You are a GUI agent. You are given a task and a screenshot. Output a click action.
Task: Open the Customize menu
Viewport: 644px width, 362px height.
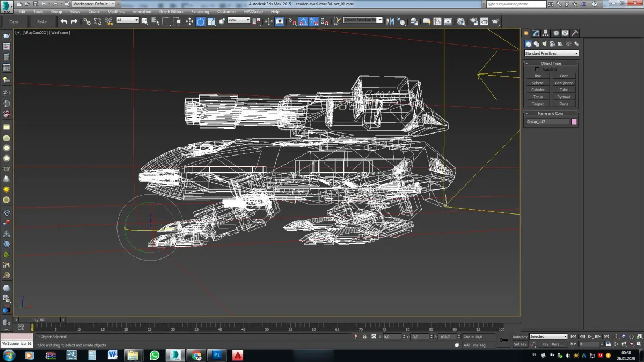coord(226,11)
